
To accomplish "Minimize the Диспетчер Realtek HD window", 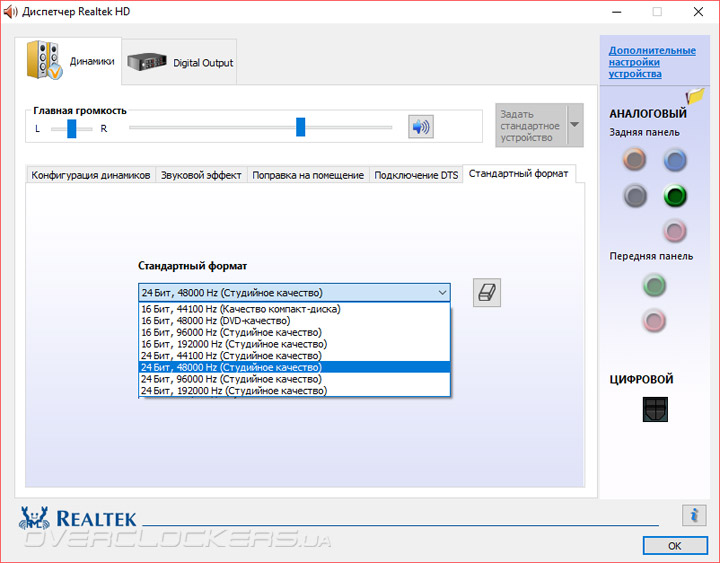I will pyautogui.click(x=617, y=11).
